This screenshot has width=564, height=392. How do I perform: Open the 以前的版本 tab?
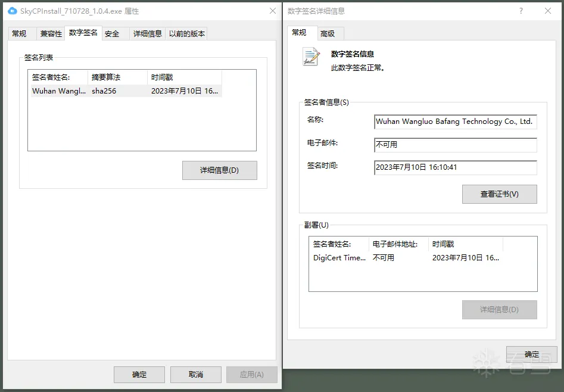[x=186, y=34]
